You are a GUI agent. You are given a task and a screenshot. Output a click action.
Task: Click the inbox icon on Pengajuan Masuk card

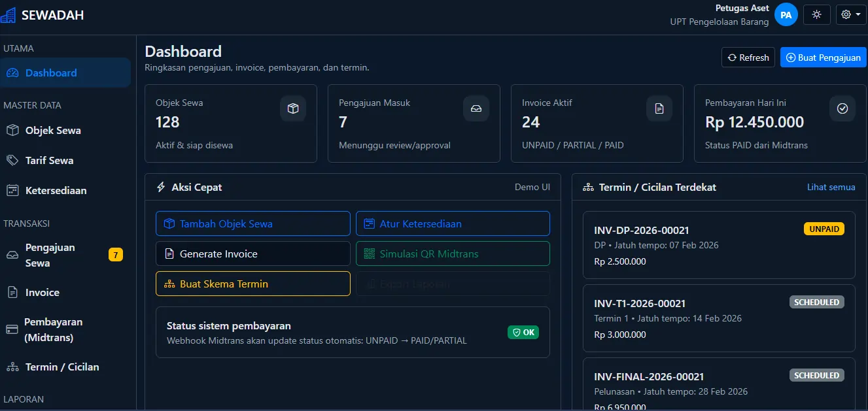pos(476,108)
